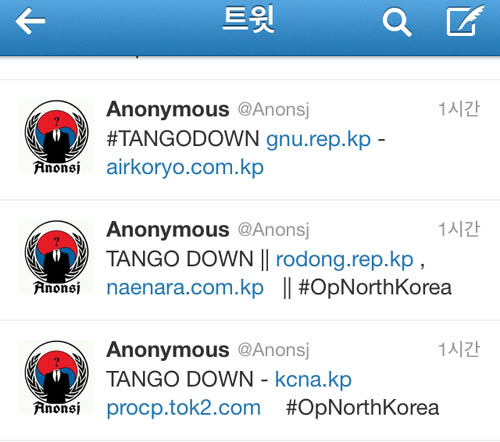Tap the #TANGODOWN hashtag
The height and width of the screenshot is (442, 500).
[x=183, y=138]
